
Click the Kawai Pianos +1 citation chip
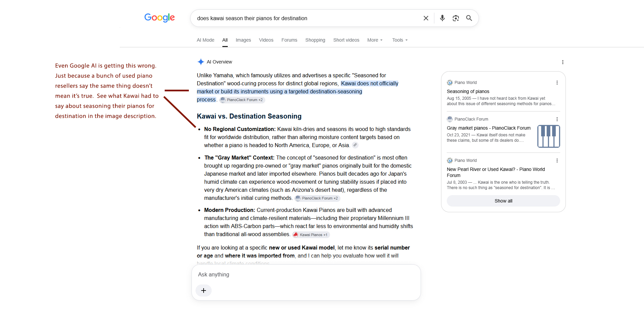[x=311, y=235]
